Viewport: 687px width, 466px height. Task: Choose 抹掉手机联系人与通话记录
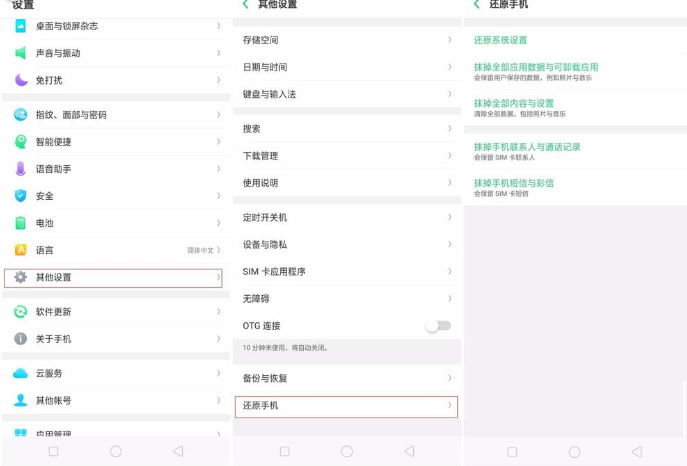527,147
